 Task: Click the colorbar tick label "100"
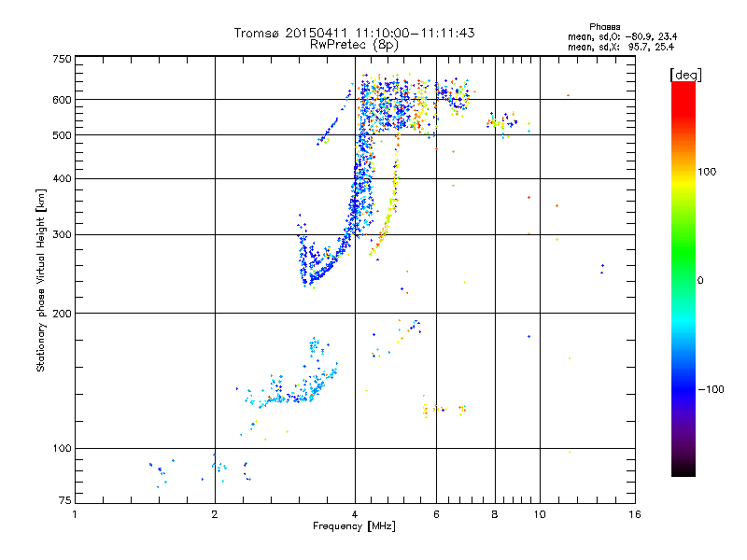coord(707,172)
